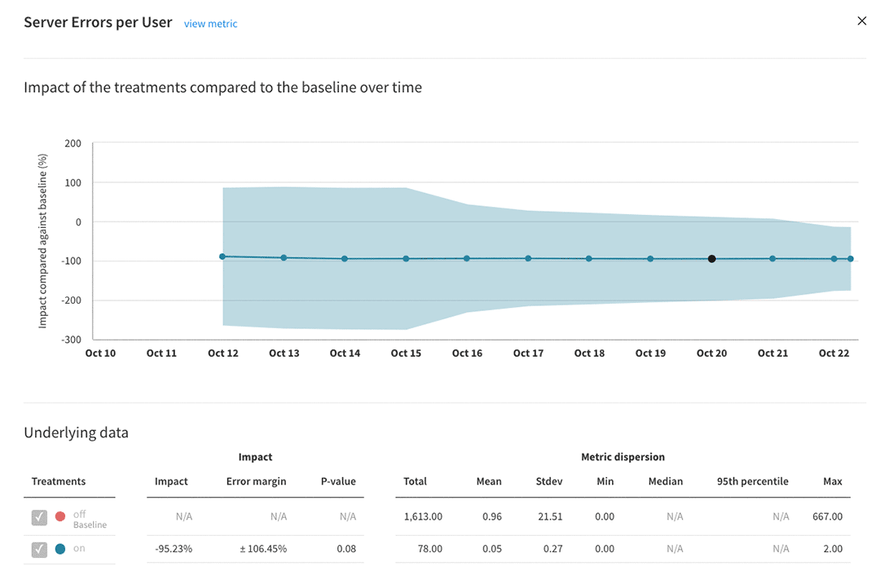Uncheck the off Baseline treatment checkbox
Viewport: 880px width, 588px height.
(x=39, y=517)
